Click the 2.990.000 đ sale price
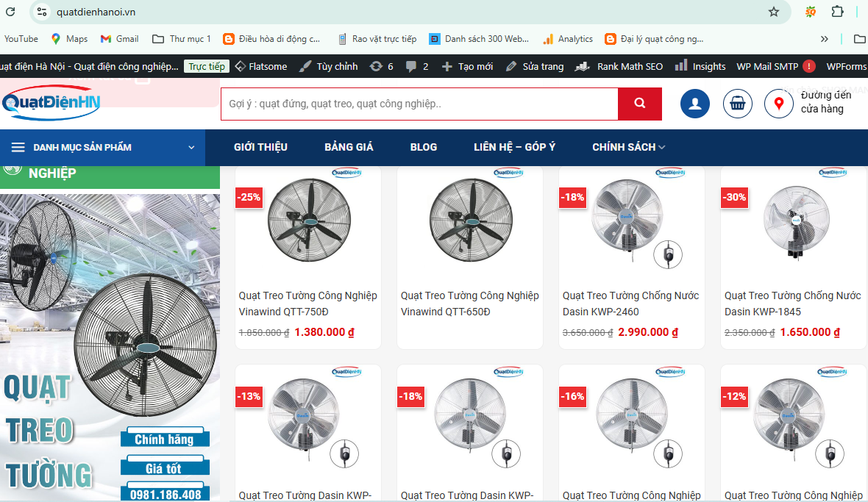This screenshot has height=502, width=868. [648, 332]
